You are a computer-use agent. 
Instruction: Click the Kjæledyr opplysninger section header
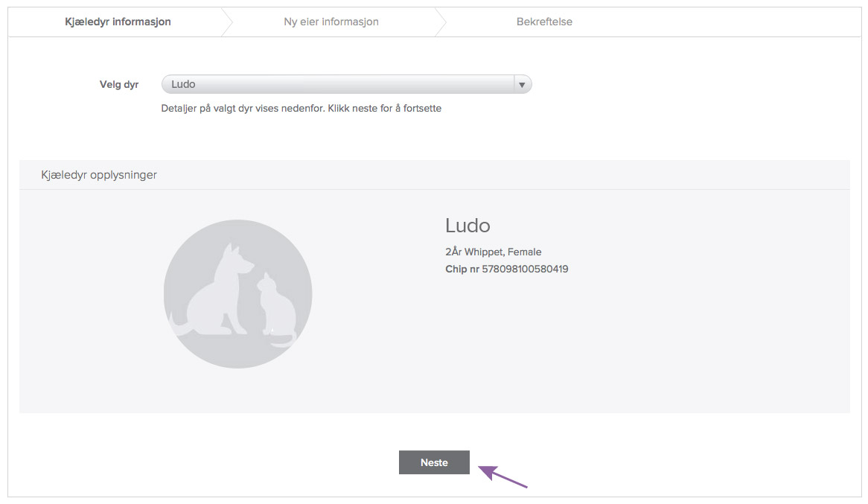tap(99, 175)
